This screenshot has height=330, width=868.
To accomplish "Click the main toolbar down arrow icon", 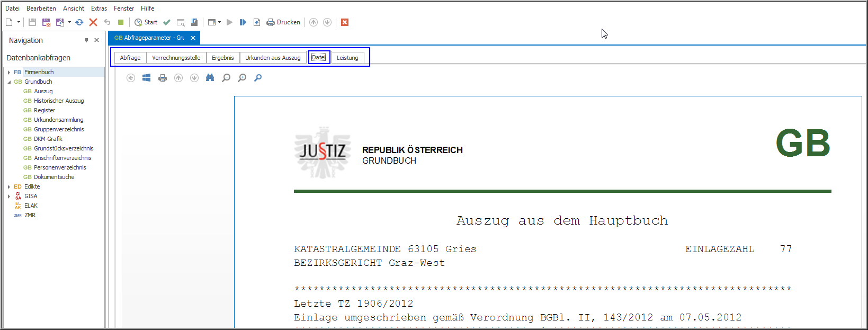I will click(x=327, y=22).
